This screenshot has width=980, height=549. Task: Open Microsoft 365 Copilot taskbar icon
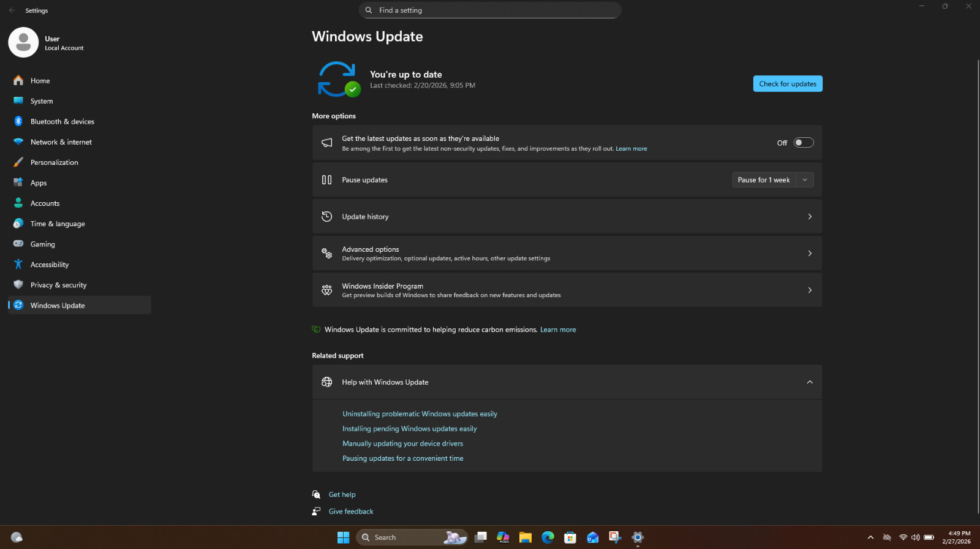click(503, 537)
